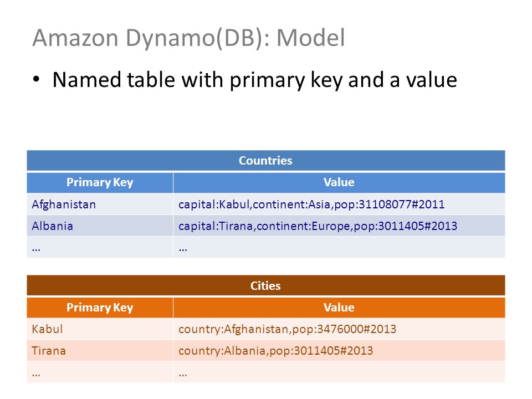Image resolution: width=532 pixels, height=399 pixels.
Task: Click the ellipsis key cell in Cities table
Action: 100,372
